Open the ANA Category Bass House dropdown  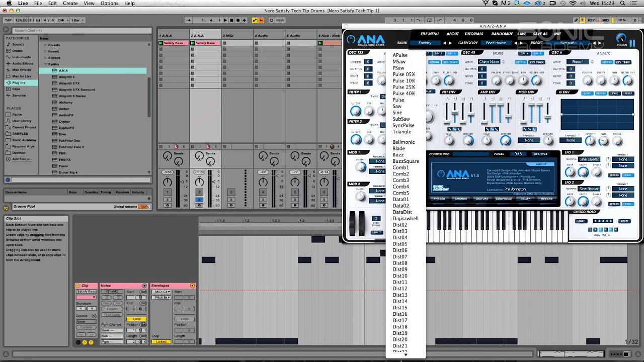tap(497, 43)
